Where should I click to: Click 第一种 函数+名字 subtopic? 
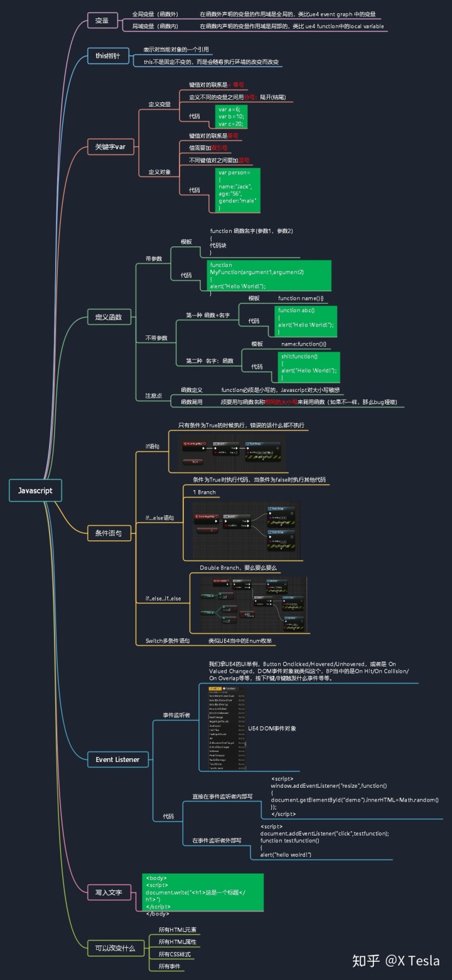coord(207,314)
